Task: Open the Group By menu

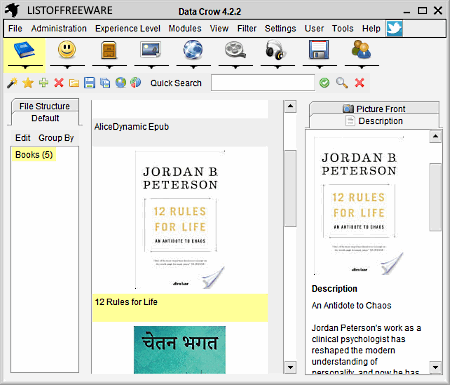Action: [56, 138]
